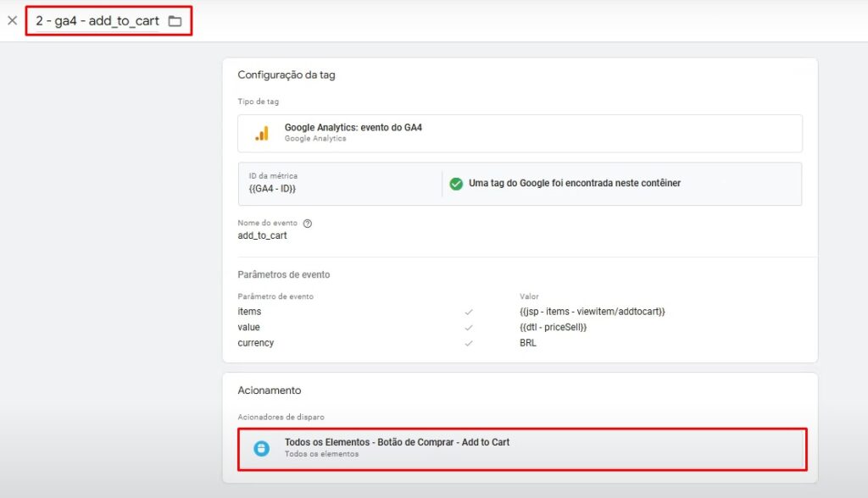Open the trigger "Todos os Elementos - Botão de Comprar - Add to Cart"
This screenshot has width=868, height=498.
point(522,450)
